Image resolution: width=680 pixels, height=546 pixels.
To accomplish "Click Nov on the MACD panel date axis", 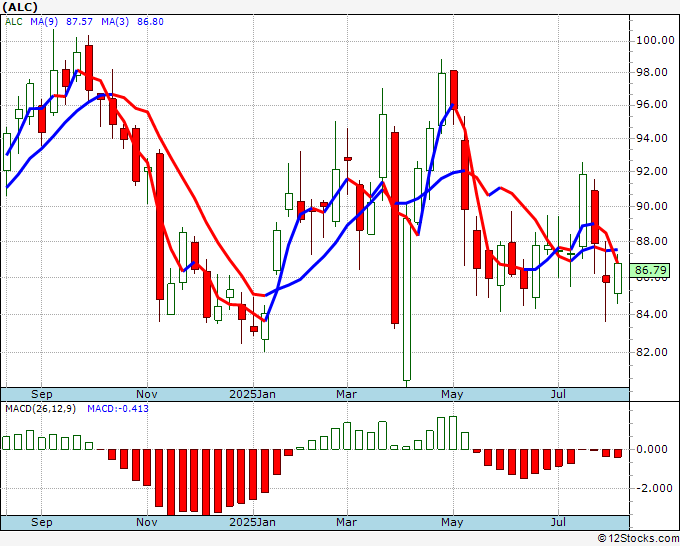I will click(x=147, y=522).
